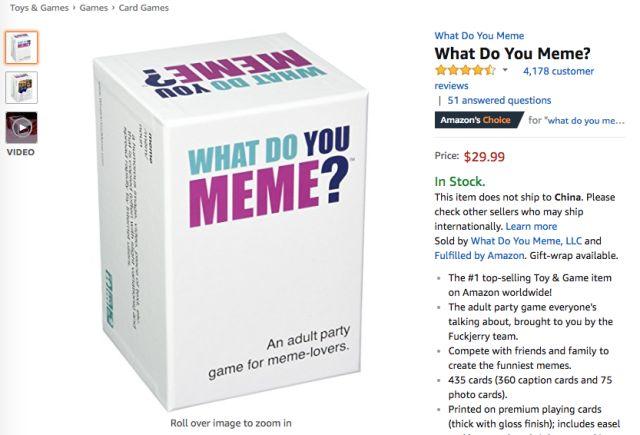Click the What Do You Meme brand link
The image size is (640, 435).
(x=479, y=36)
